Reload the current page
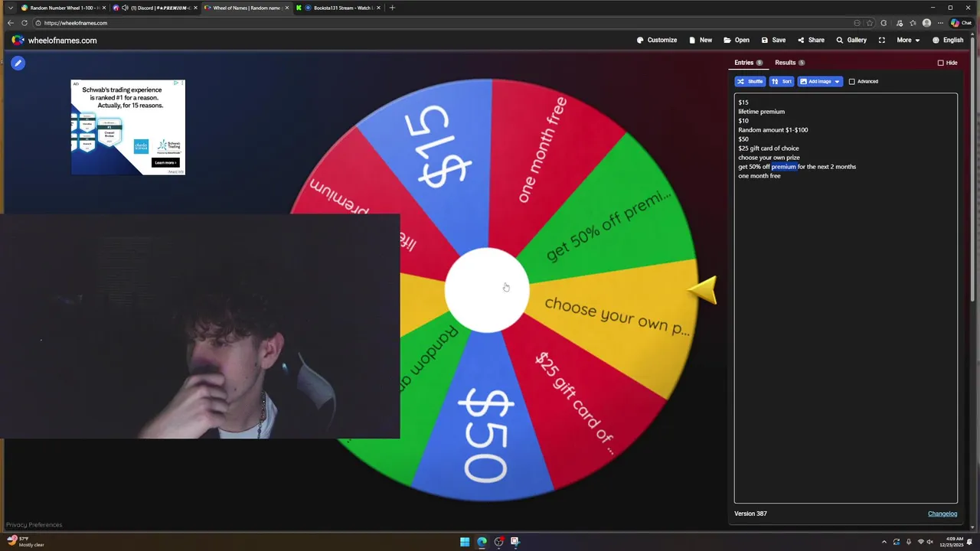The height and width of the screenshot is (551, 980). click(24, 23)
